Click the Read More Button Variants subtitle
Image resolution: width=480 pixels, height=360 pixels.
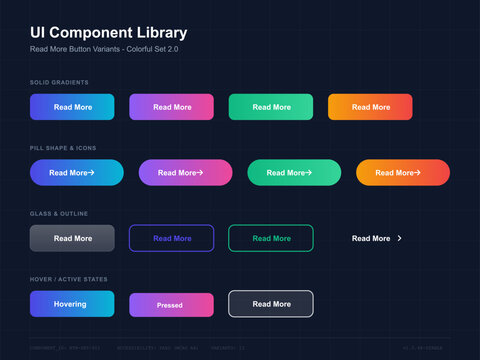click(x=104, y=49)
